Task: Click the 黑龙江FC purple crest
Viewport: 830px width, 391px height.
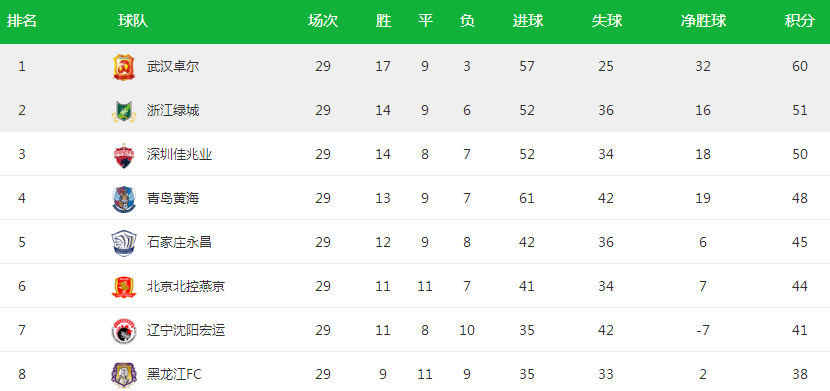Action: coord(124,375)
